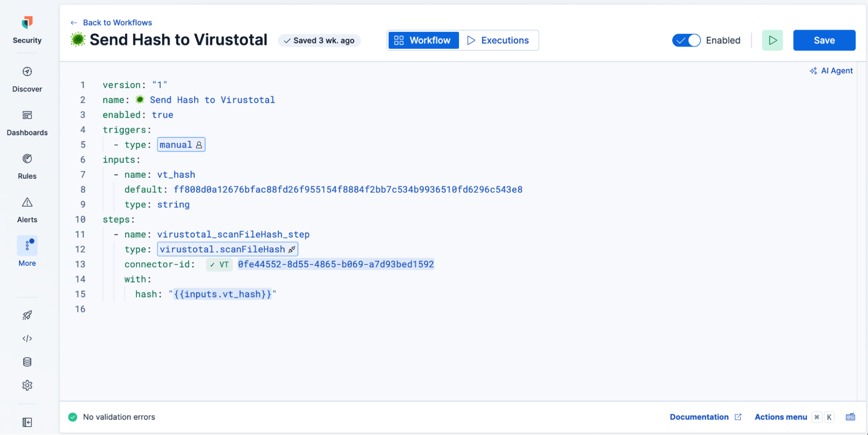Click the default hash value on line 8

pyautogui.click(x=348, y=190)
